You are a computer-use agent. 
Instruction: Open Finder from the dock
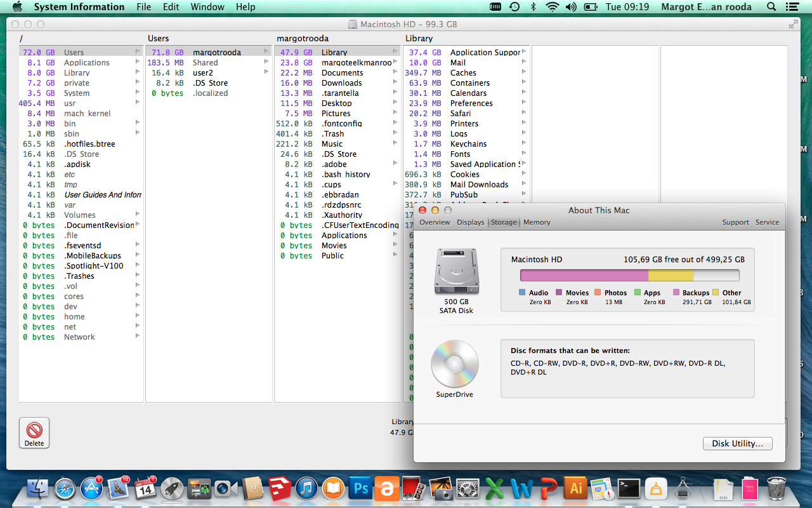point(38,488)
